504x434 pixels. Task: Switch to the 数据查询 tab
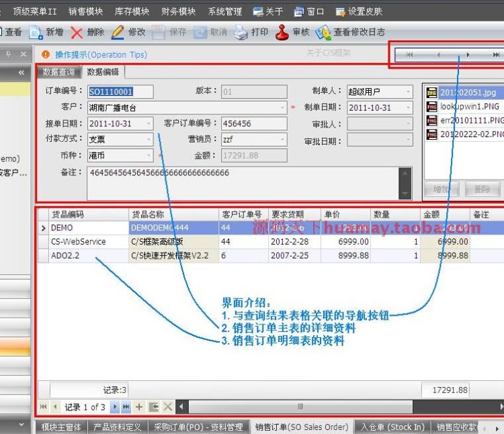58,73
